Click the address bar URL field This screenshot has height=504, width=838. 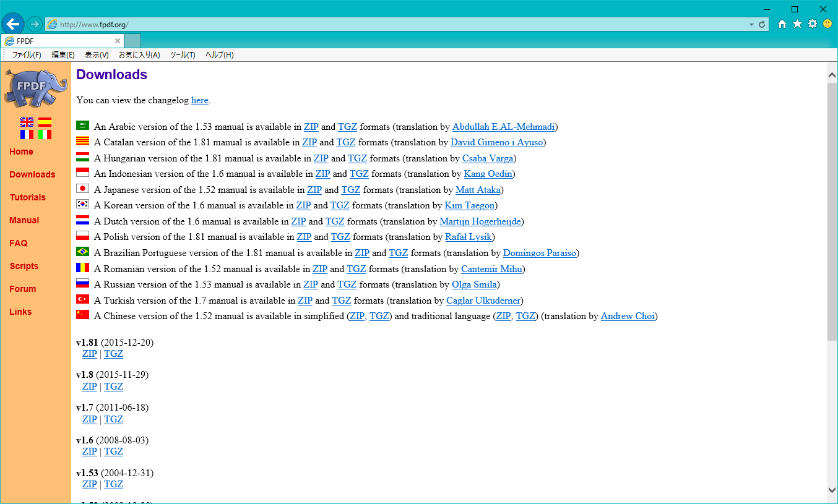(371, 25)
